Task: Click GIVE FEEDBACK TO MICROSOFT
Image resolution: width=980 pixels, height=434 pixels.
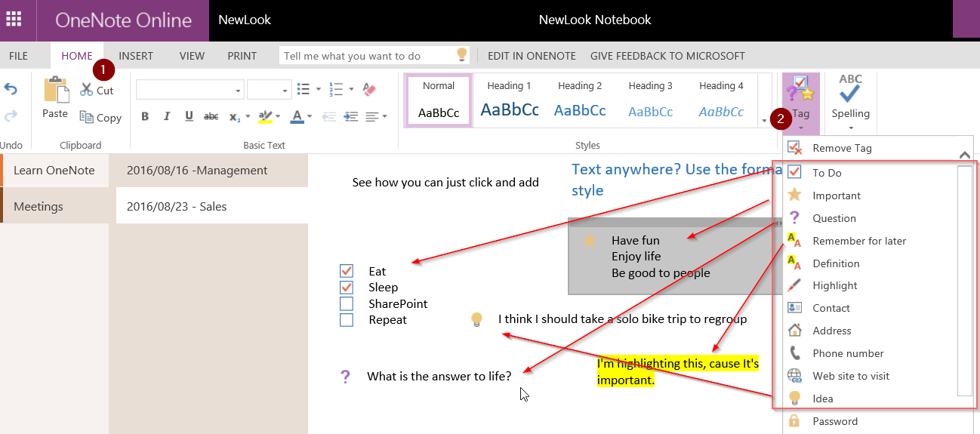Action: (x=667, y=56)
